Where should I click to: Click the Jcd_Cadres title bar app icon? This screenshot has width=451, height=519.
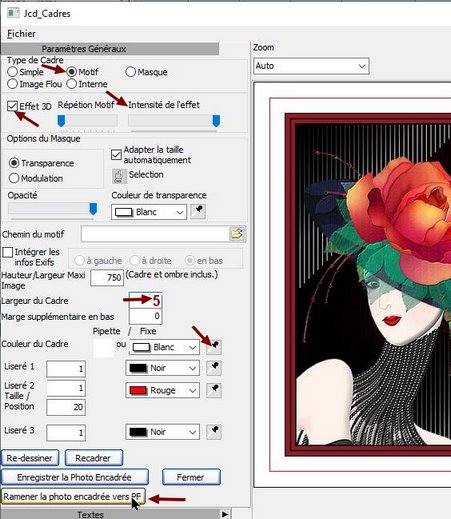(13, 13)
